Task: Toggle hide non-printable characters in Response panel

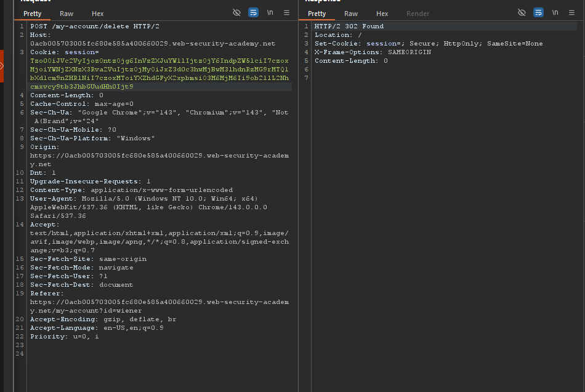Action: coord(522,13)
